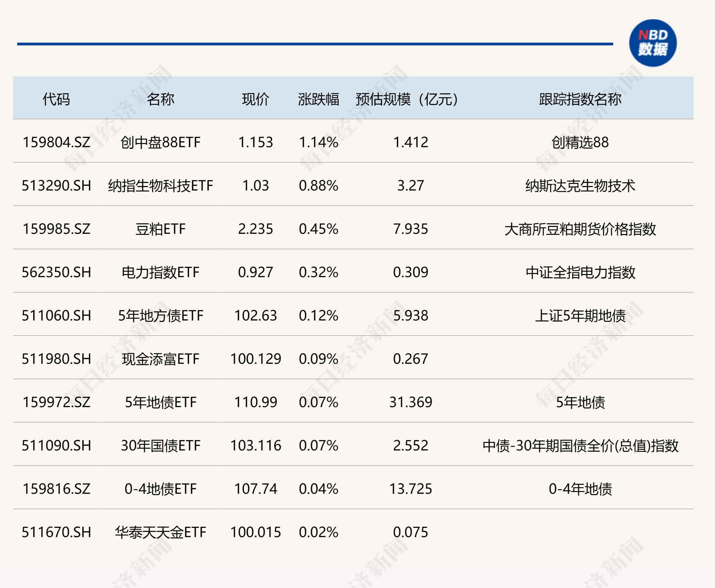Image resolution: width=715 pixels, height=588 pixels.
Task: Click the change value 0.12%
Action: [x=319, y=316]
